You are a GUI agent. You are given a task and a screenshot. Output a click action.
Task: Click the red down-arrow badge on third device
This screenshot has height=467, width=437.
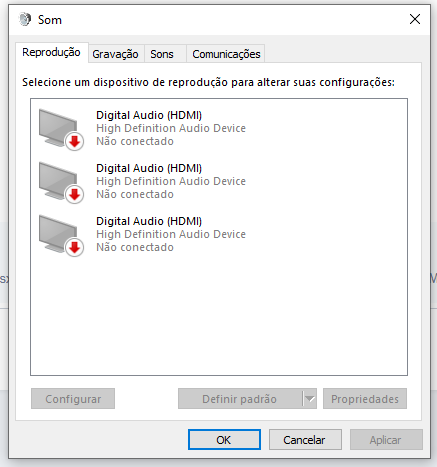coord(74,248)
